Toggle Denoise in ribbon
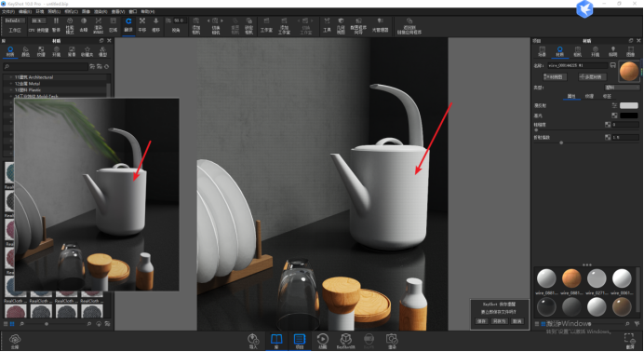 tap(84, 24)
